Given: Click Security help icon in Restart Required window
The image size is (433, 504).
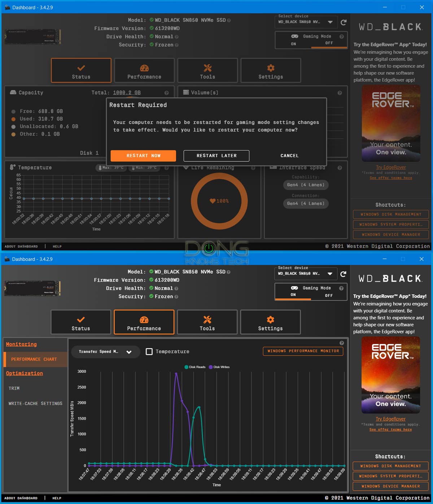Looking at the screenshot, I should tap(176, 45).
